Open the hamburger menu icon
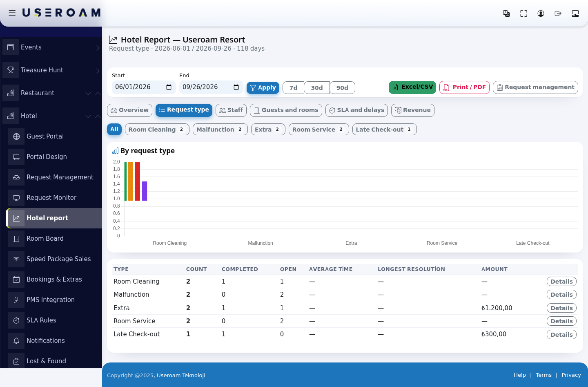Viewport: 588px width, 387px height. (x=12, y=13)
